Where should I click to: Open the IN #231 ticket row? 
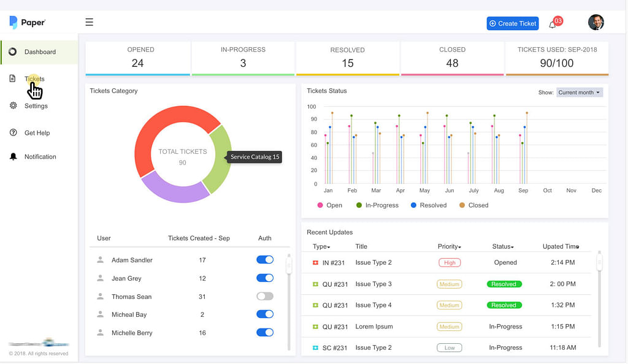[335, 262]
